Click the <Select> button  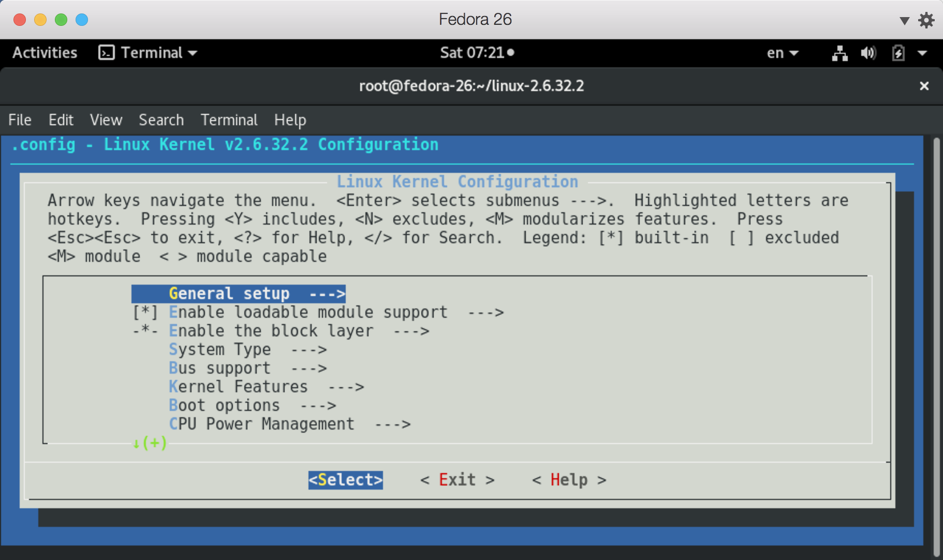click(345, 480)
